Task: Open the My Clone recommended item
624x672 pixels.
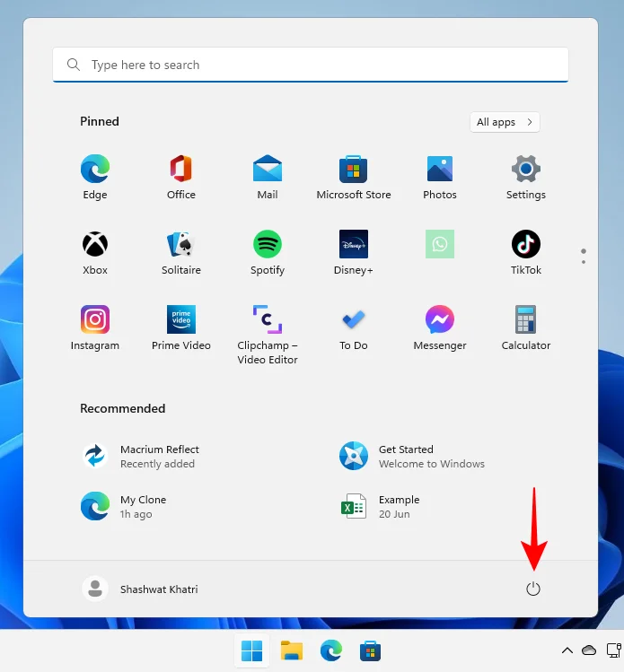Action: coord(124,506)
